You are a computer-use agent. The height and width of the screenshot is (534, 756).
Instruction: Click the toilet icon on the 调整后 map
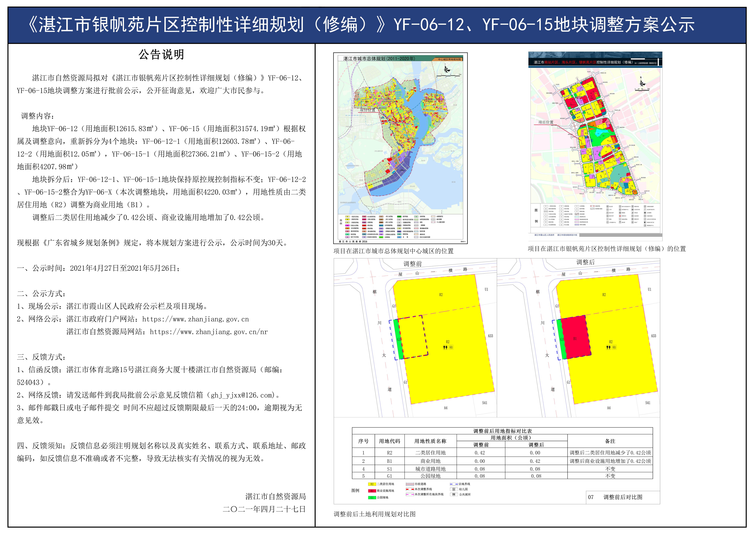tap(608, 347)
